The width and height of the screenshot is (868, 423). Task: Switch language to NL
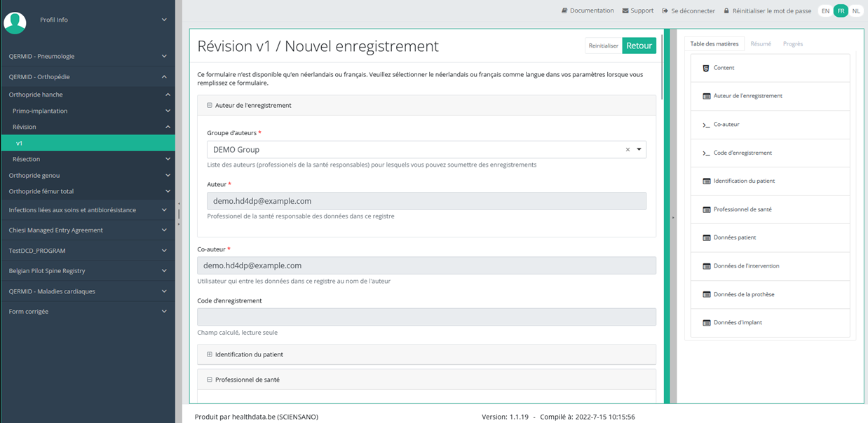(x=856, y=11)
